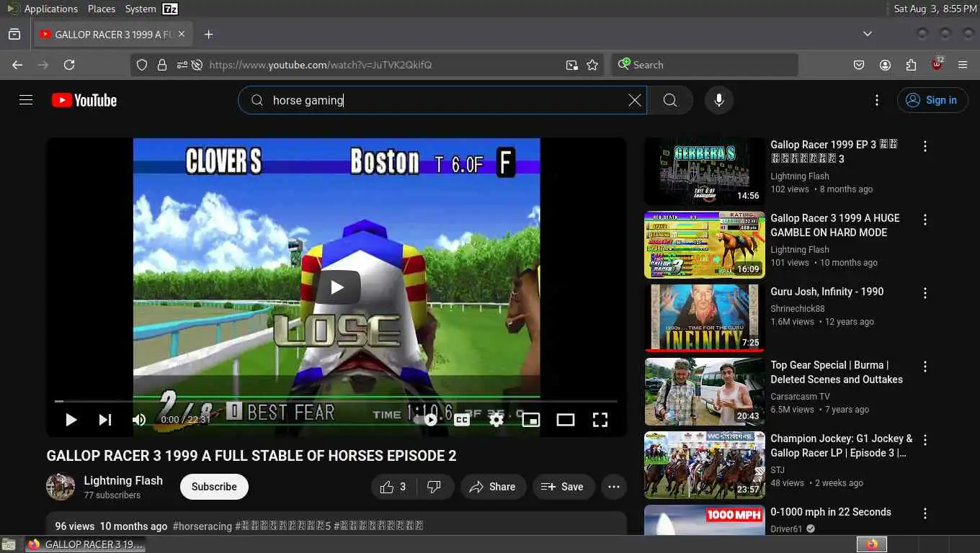The image size is (980, 553).
Task: Open the picture-in-picture icon in the URL bar
Action: coord(572,65)
